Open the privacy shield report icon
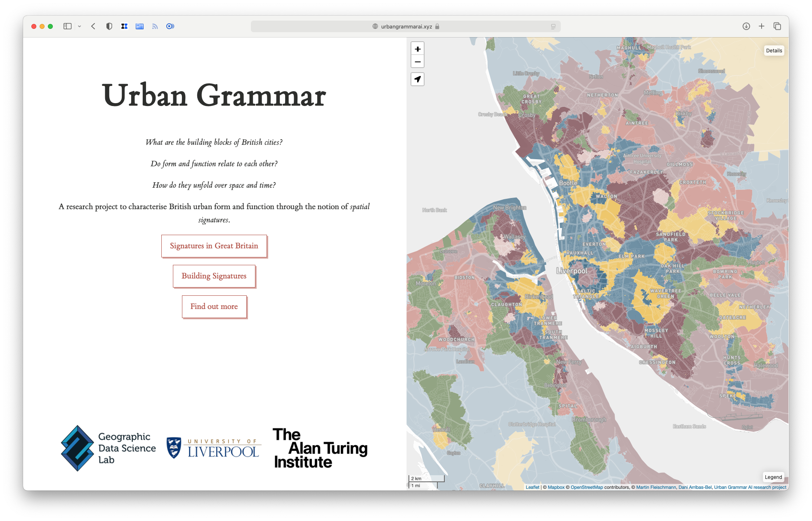 click(x=109, y=26)
